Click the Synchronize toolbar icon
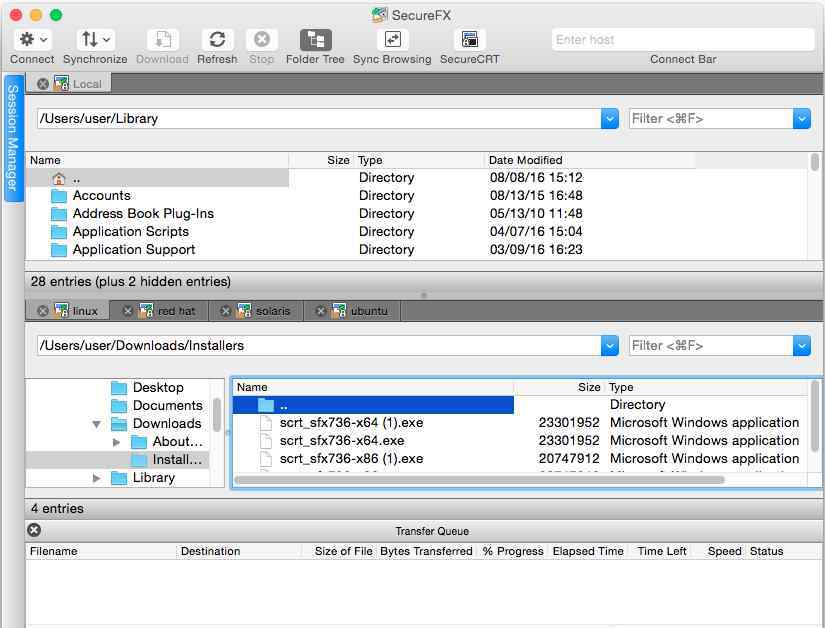Image resolution: width=825 pixels, height=628 pixels. pos(95,39)
